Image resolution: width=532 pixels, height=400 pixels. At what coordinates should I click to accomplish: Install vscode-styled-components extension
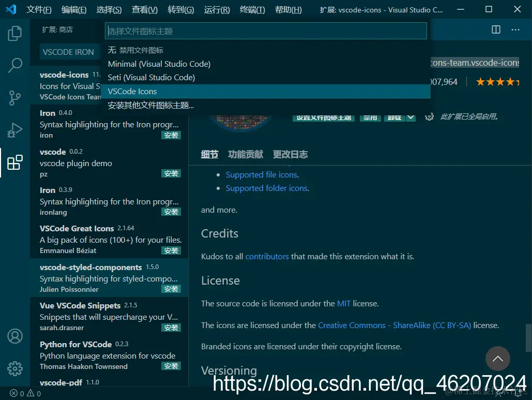tap(171, 289)
